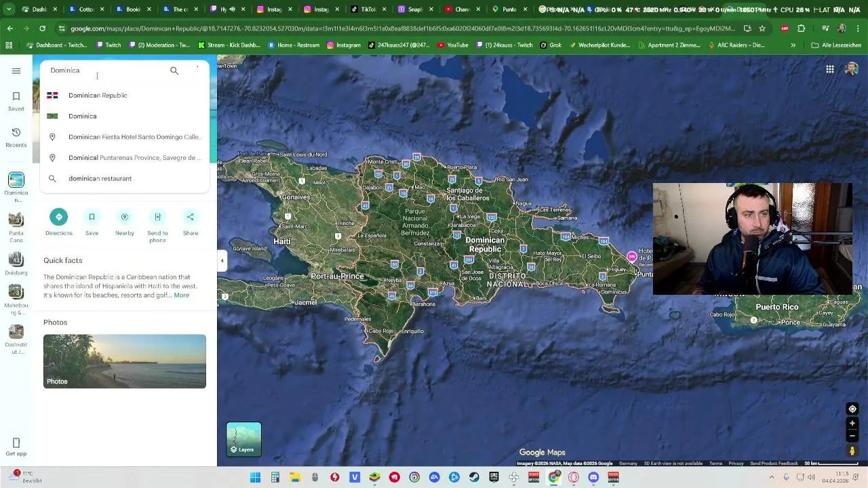Open the Saved places panel
The height and width of the screenshot is (488, 868).
[16, 101]
